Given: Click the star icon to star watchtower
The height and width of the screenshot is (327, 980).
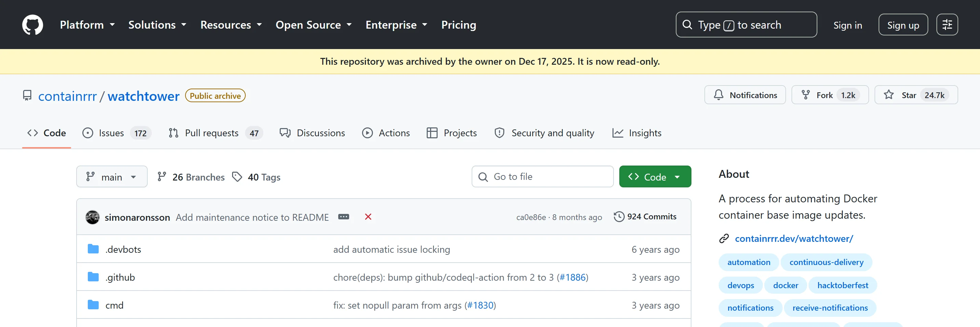Looking at the screenshot, I should (889, 95).
